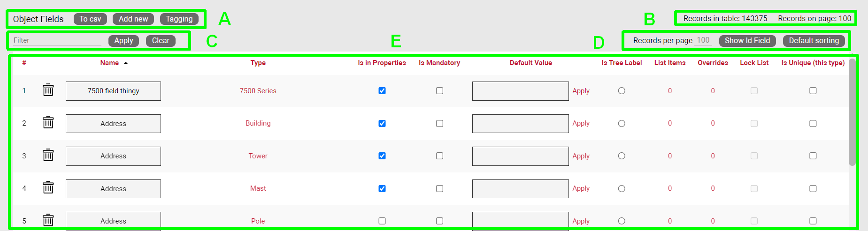Viewport: 868px width, 231px height.
Task: Sort table by Type column header
Action: pos(258,63)
